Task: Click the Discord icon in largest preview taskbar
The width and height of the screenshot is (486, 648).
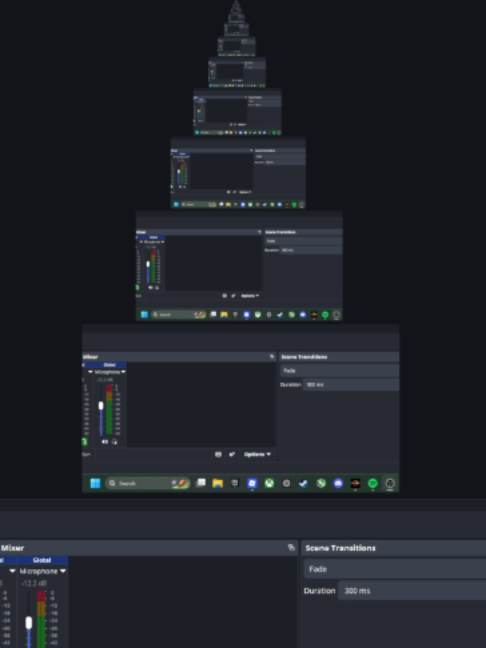Action: [338, 483]
